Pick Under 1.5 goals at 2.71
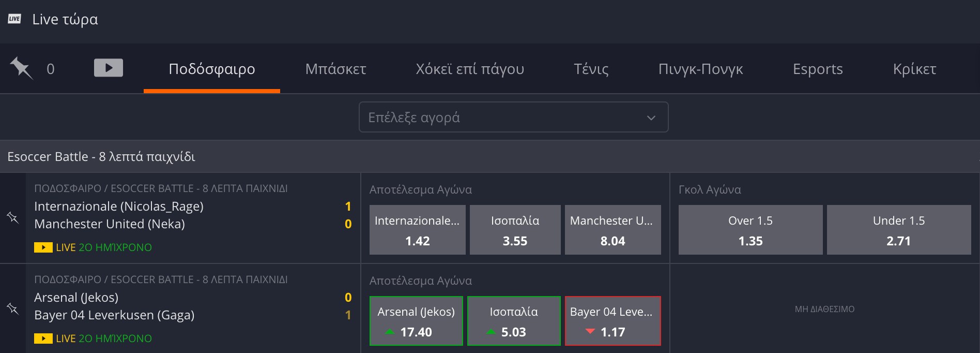The width and height of the screenshot is (980, 353). point(898,230)
